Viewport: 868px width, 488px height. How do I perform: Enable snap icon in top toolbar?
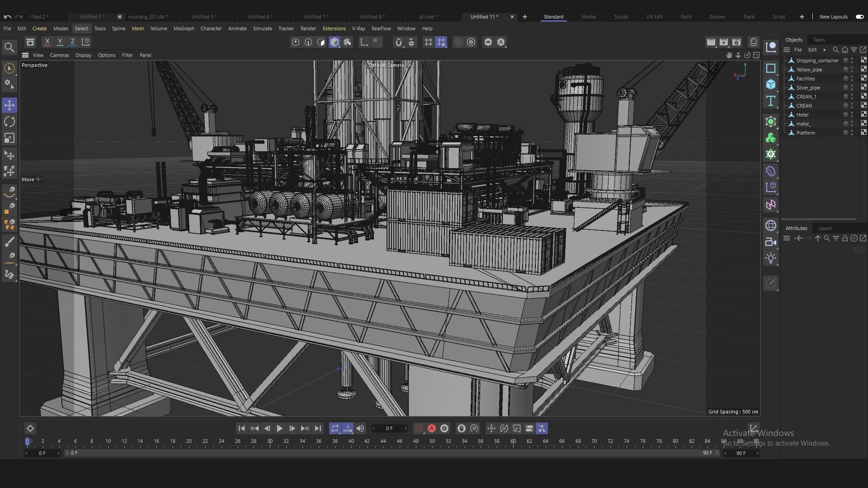[x=398, y=42]
